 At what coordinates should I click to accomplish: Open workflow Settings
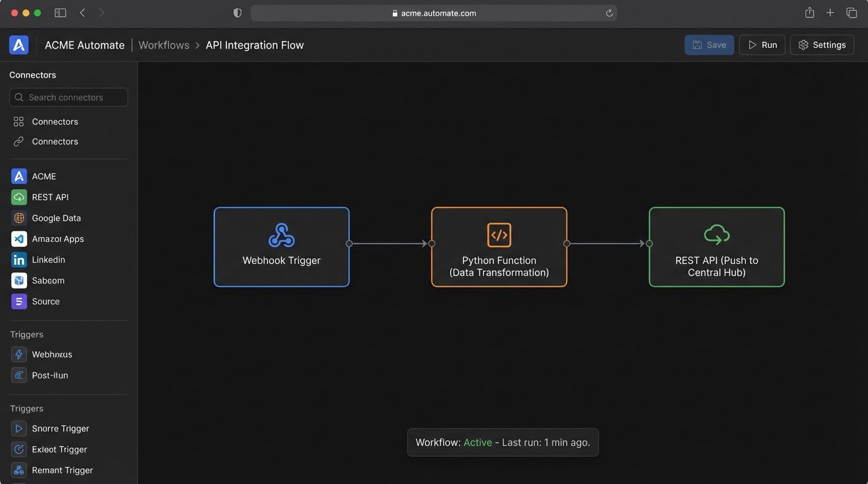coord(822,45)
